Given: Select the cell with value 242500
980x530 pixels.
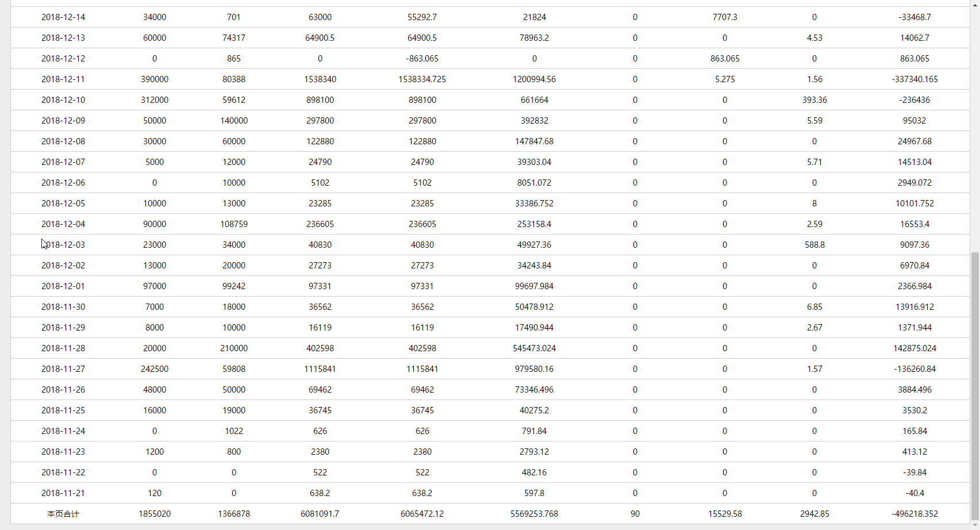Looking at the screenshot, I should [x=155, y=369].
